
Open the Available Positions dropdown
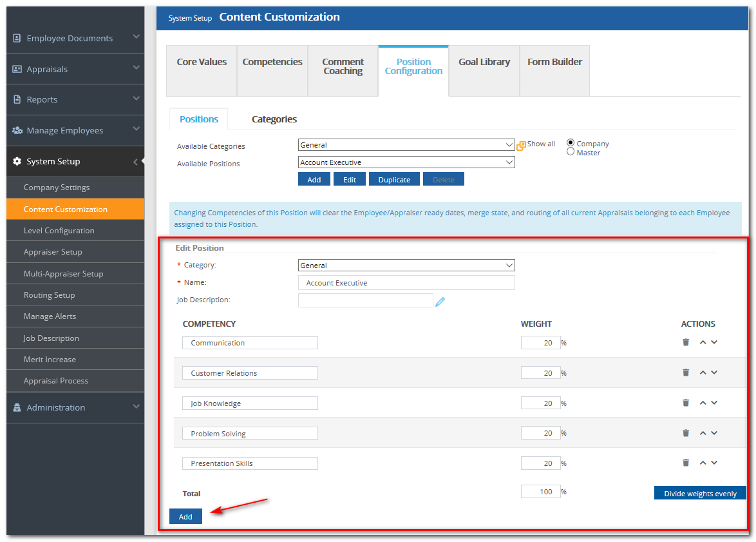406,162
